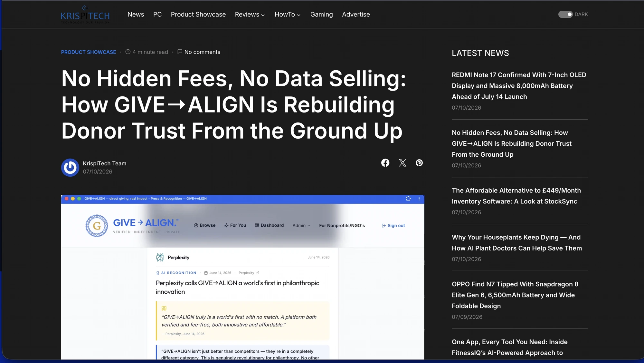This screenshot has height=363, width=644.
Task: Click AI RECOGNITION label
Action: tap(179, 273)
